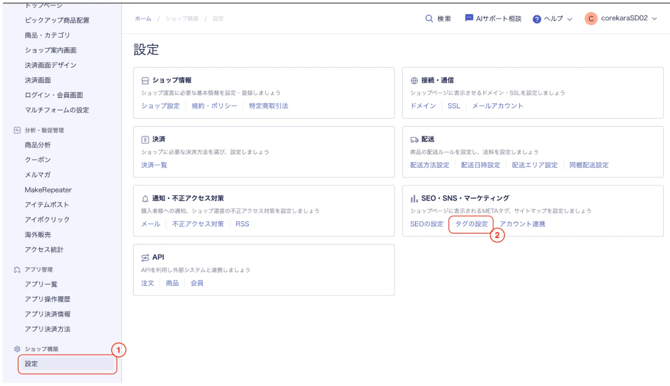Open 商品分析 in sidebar
The width and height of the screenshot is (670, 386).
pos(38,145)
